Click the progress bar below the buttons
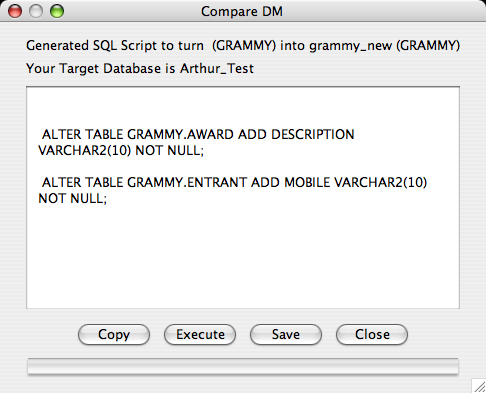 point(243,366)
